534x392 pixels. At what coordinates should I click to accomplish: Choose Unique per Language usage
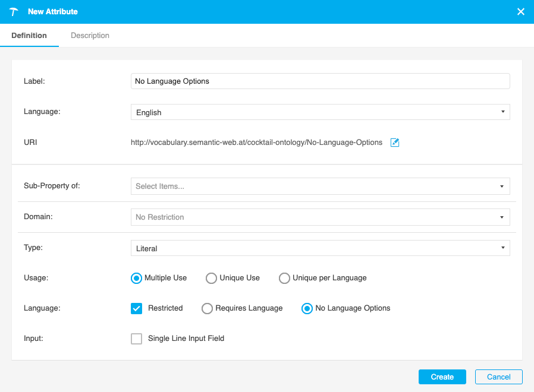click(284, 278)
